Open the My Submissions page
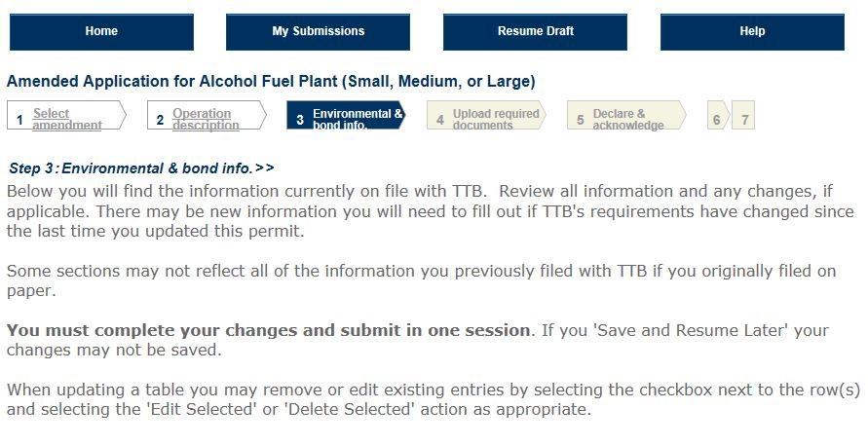 (318, 31)
